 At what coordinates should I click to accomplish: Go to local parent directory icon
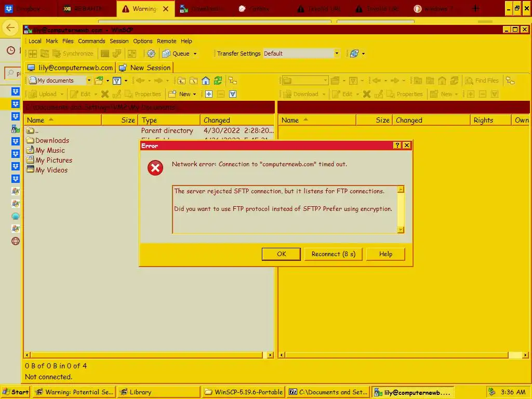point(181,81)
